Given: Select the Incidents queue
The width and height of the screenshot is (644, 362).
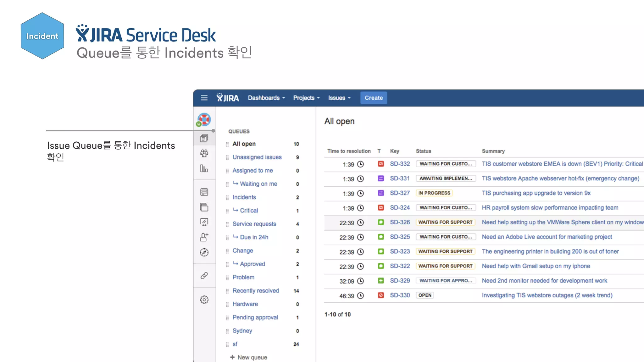Looking at the screenshot, I should pos(244,197).
